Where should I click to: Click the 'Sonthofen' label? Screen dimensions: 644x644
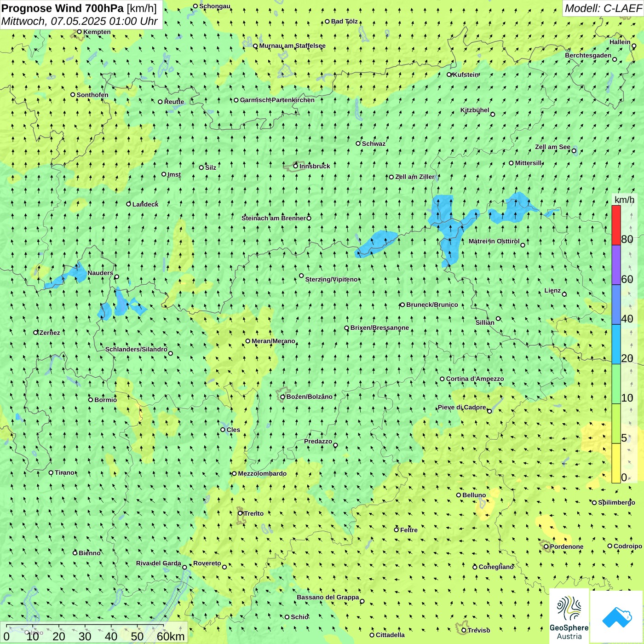(92, 95)
